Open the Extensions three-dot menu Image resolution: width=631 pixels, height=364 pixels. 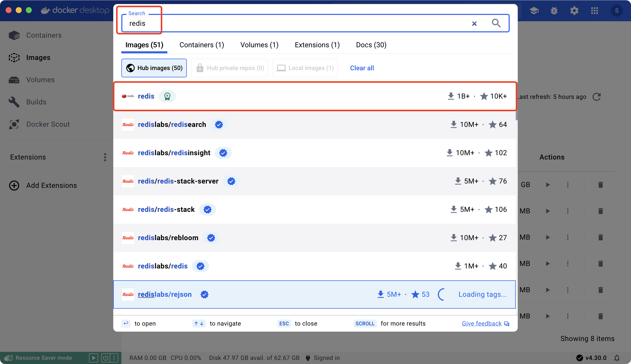[x=105, y=157]
